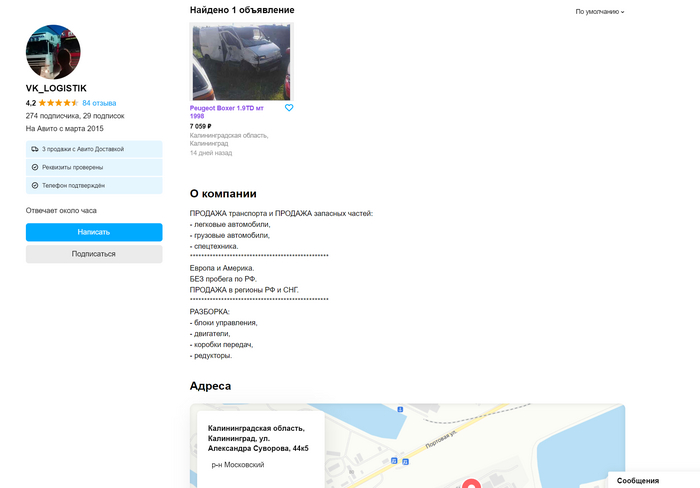Click the БЕЗ пробега по РФ line

coord(223,279)
